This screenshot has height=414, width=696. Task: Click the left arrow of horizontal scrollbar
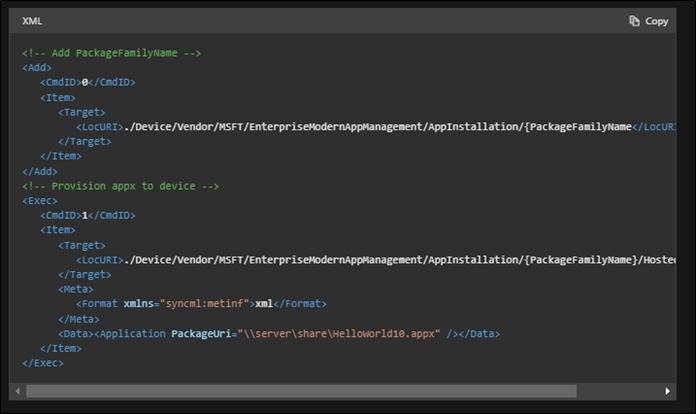[x=18, y=391]
